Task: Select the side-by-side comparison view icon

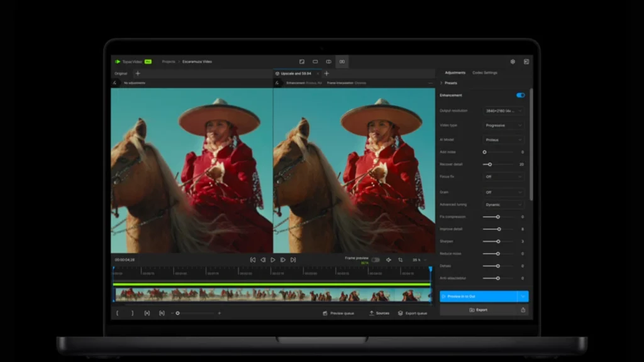Action: coord(329,62)
